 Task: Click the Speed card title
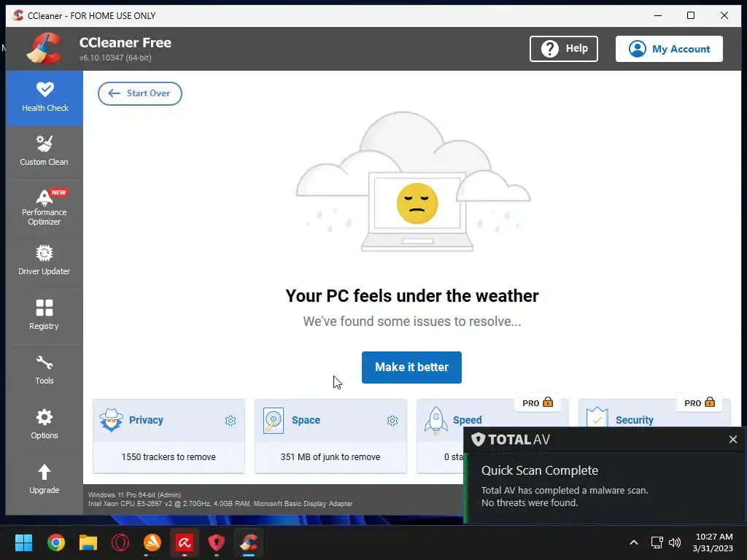[468, 420]
